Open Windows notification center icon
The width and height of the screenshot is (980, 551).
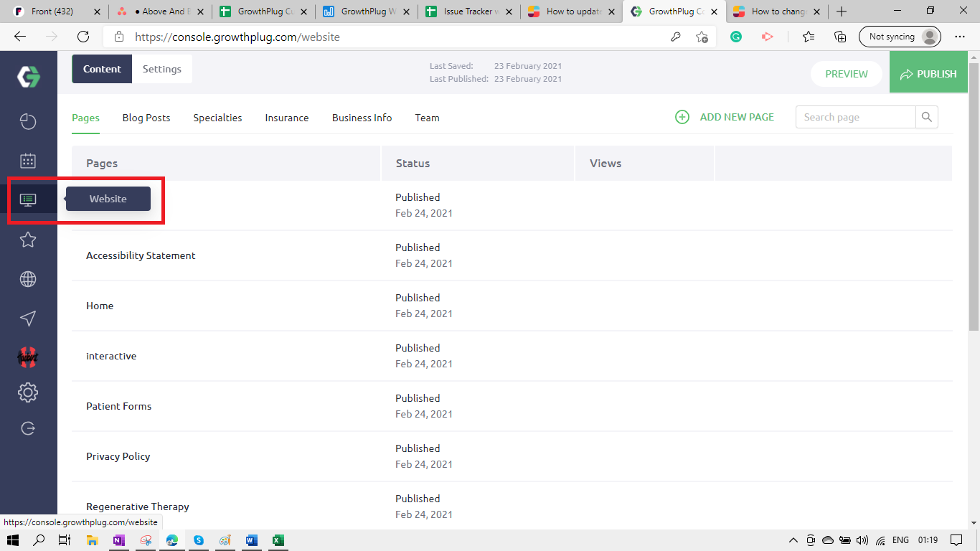pos(956,540)
